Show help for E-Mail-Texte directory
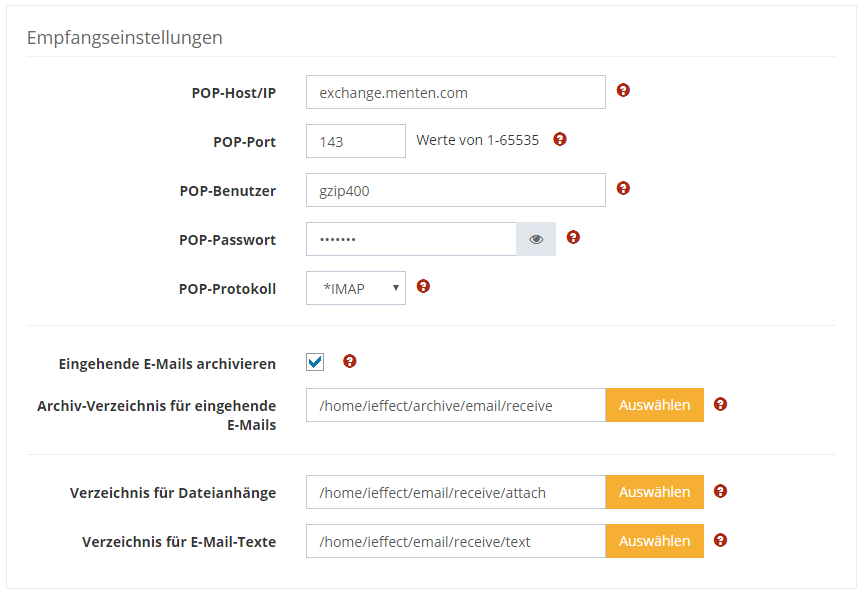 click(x=720, y=540)
